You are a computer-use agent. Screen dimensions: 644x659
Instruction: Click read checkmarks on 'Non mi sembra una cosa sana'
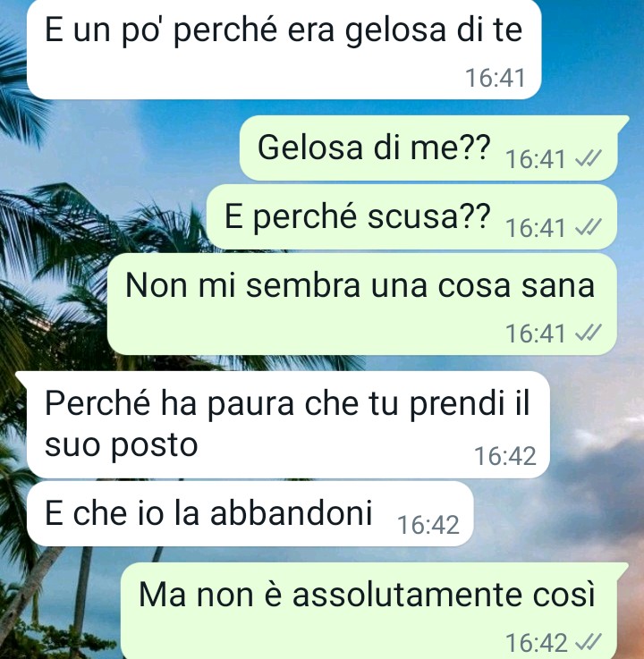point(589,334)
